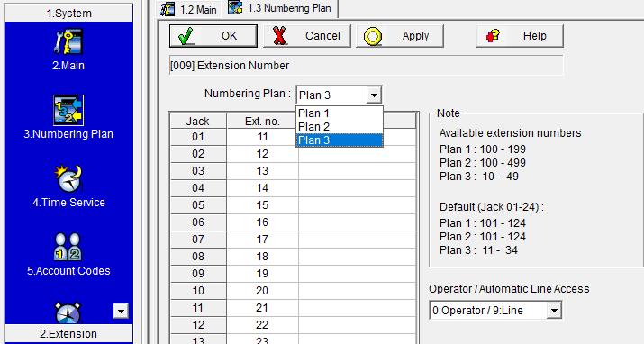Select extension number 13 cell for Jack 03

pyautogui.click(x=262, y=171)
